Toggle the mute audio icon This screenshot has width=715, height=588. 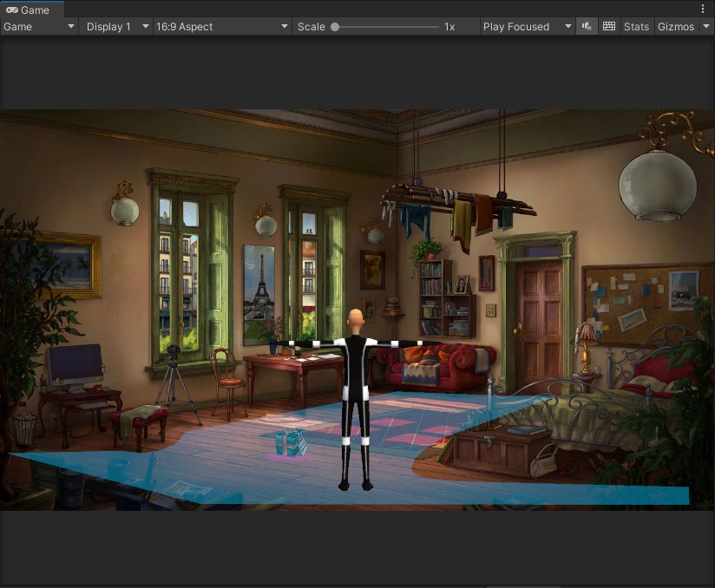[587, 27]
